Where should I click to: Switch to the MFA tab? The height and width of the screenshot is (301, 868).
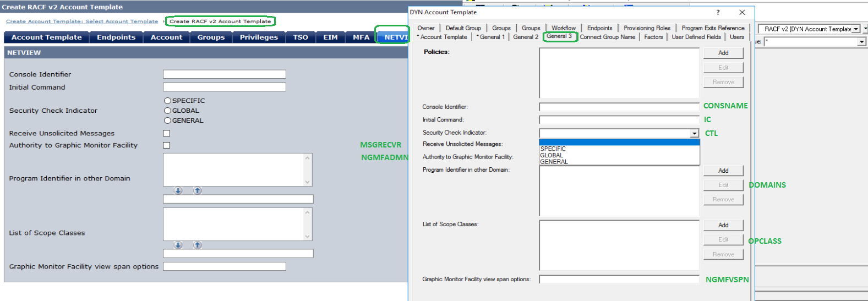(361, 37)
